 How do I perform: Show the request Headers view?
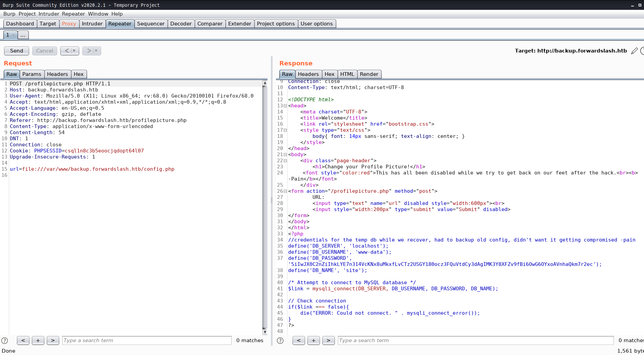click(58, 74)
